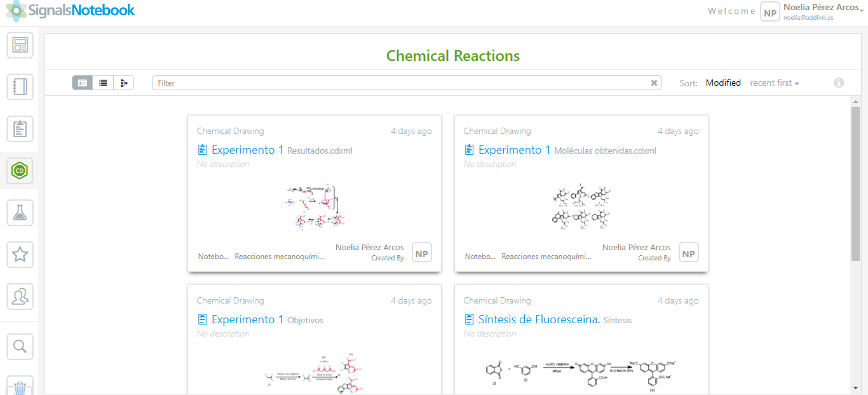Screen dimensions: 868x395
Task: Switch to list view layout
Action: click(103, 83)
